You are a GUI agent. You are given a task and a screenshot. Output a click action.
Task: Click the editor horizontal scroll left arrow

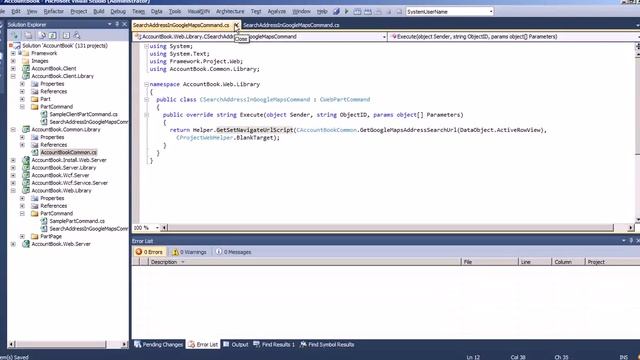pos(164,228)
